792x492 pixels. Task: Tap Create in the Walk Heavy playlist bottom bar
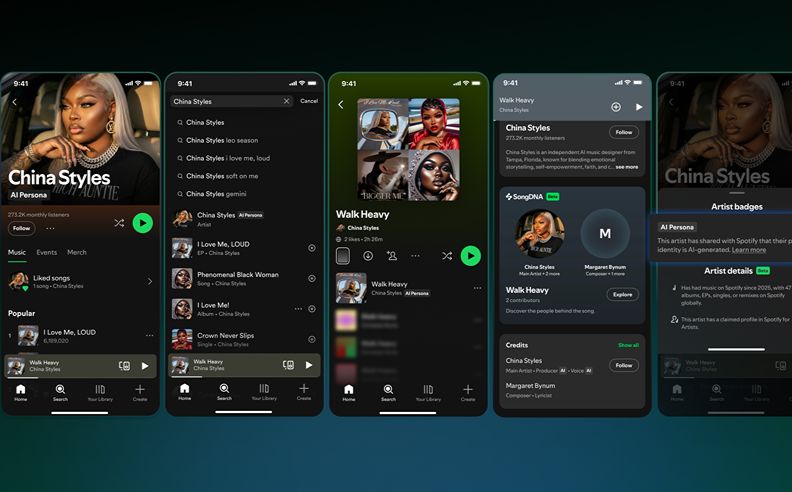click(x=468, y=392)
